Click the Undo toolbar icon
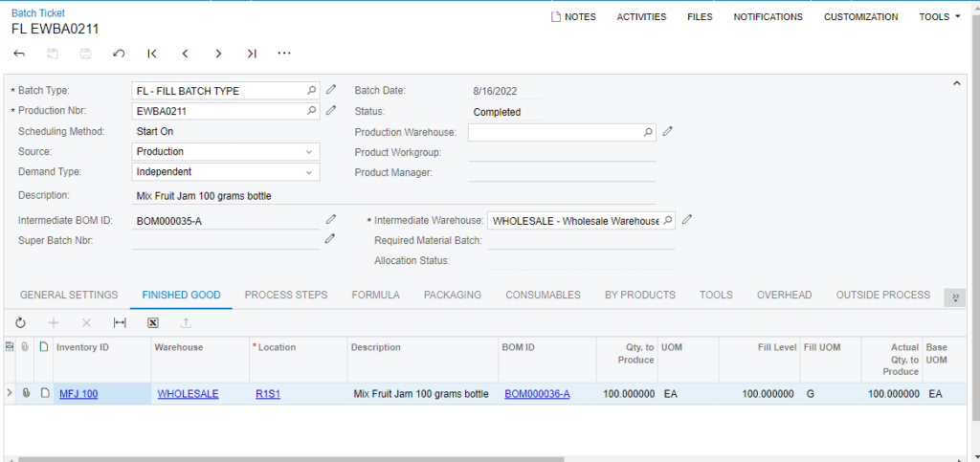The height and width of the screenshot is (462, 980). point(119,54)
